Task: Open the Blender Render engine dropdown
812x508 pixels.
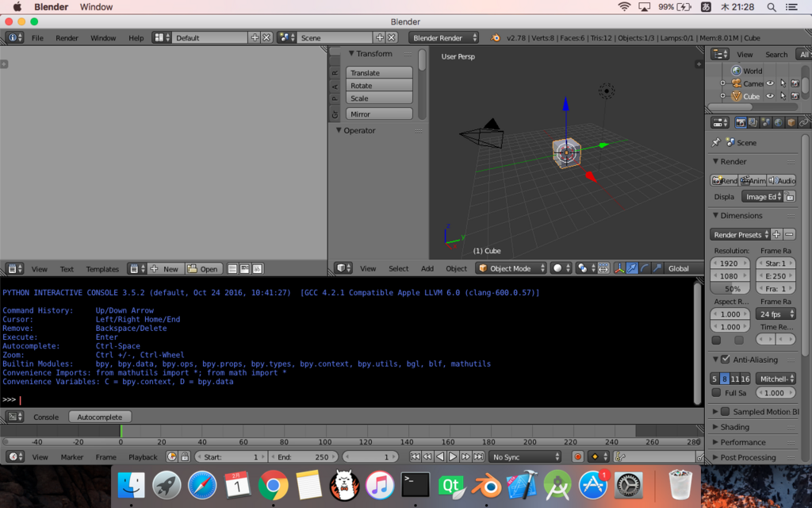Action: pos(443,37)
